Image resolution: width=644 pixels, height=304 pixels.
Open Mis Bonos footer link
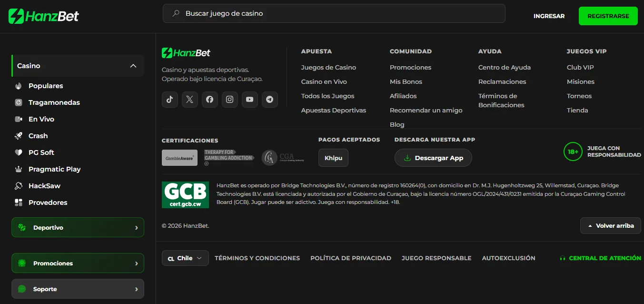click(406, 82)
